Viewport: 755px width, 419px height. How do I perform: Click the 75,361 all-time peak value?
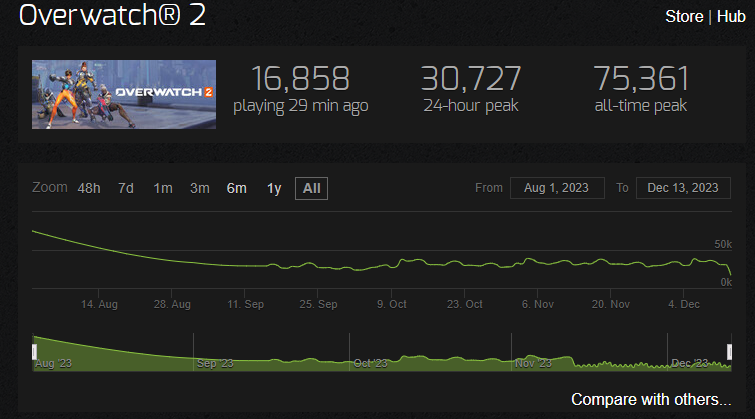[641, 79]
